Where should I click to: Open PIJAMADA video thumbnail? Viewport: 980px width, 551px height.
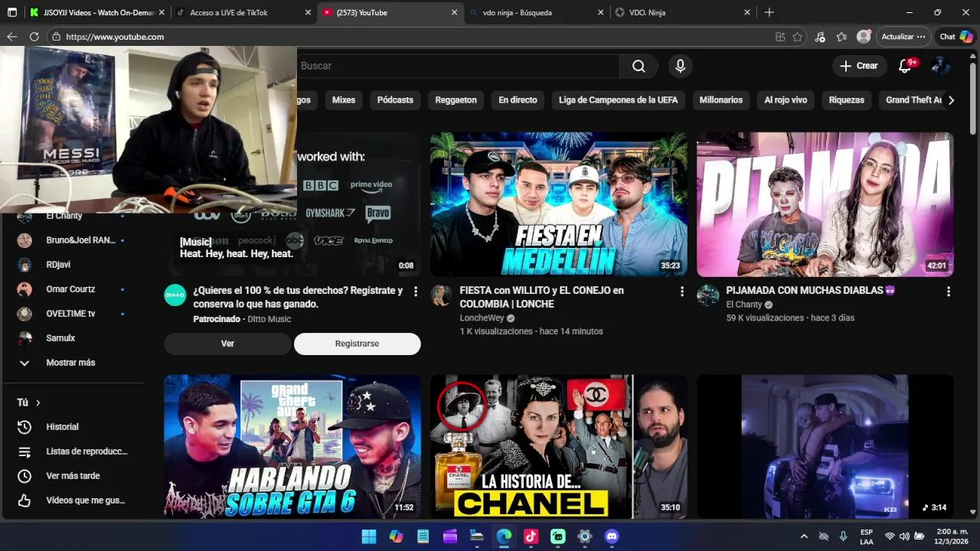click(825, 204)
